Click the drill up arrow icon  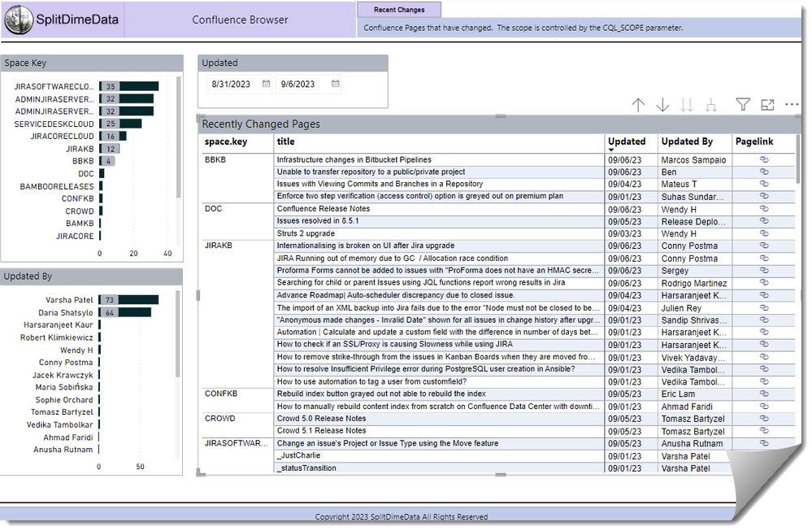pyautogui.click(x=638, y=105)
